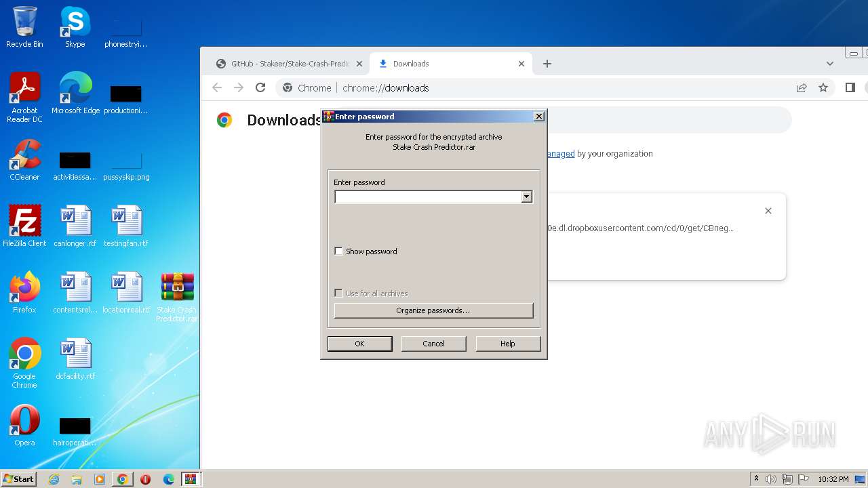
Task: Click Edge taskbar icon
Action: pos(168,479)
